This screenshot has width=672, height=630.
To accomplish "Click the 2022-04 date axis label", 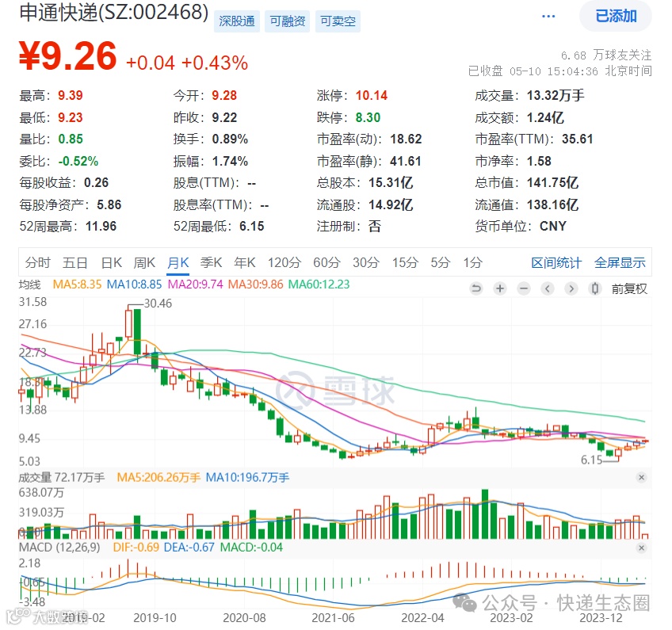I will tap(422, 618).
